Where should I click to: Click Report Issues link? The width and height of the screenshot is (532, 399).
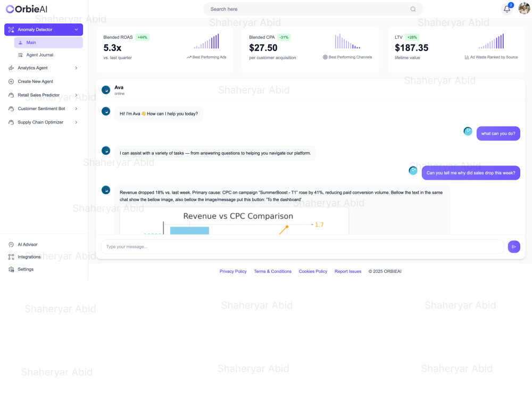348,271
